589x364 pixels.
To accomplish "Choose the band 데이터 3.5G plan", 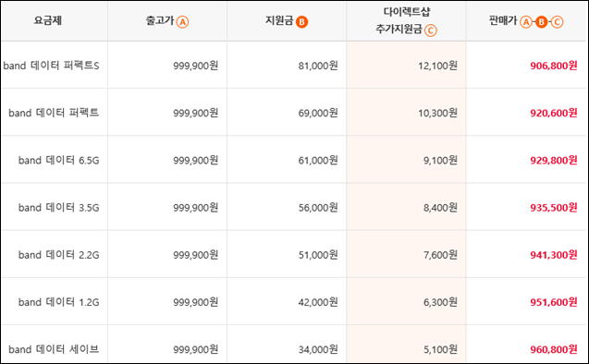I will [58, 208].
